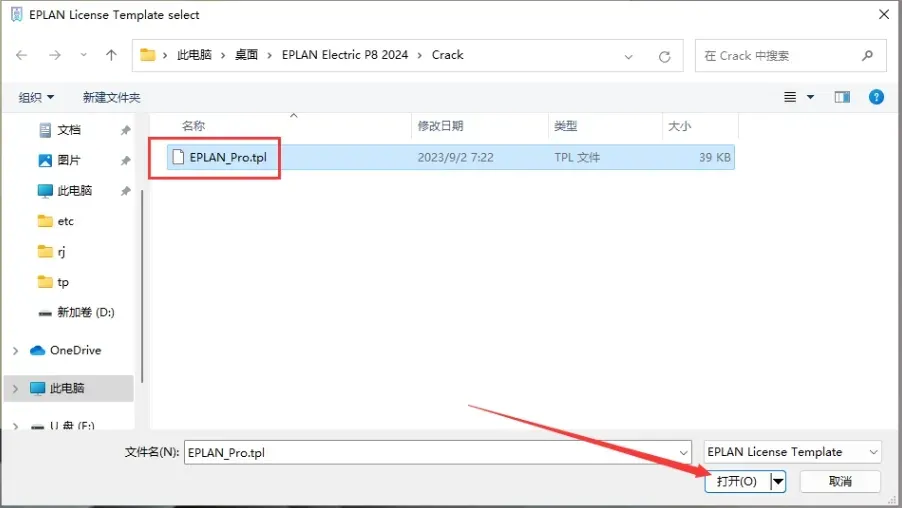Click the 39 KB size cell
Image resolution: width=902 pixels, height=508 pixels.
coord(714,157)
